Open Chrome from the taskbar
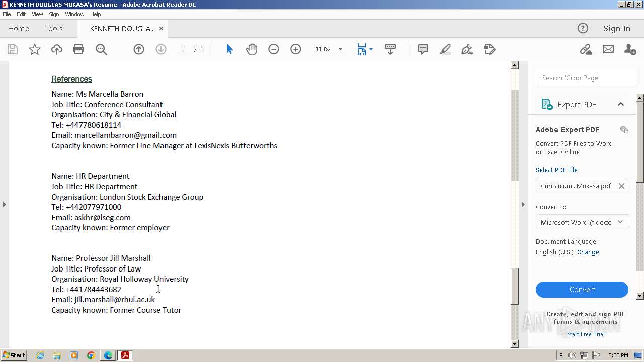The height and width of the screenshot is (362, 644). click(91, 355)
